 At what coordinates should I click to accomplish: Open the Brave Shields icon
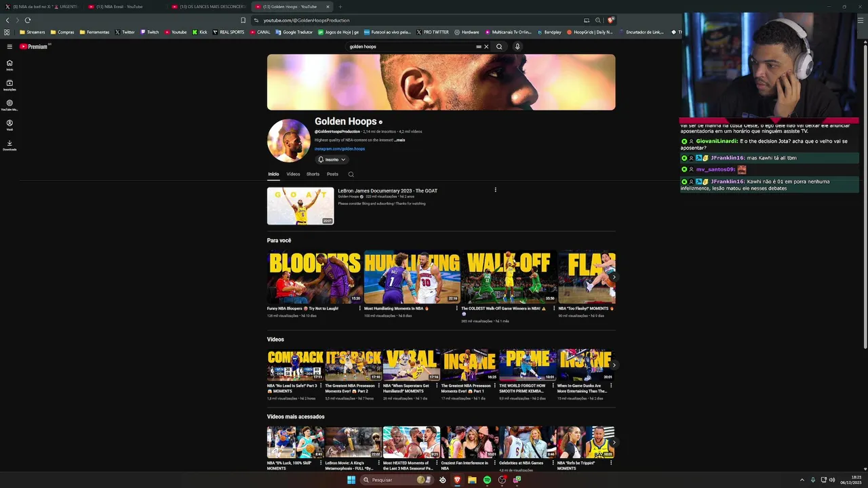(611, 20)
